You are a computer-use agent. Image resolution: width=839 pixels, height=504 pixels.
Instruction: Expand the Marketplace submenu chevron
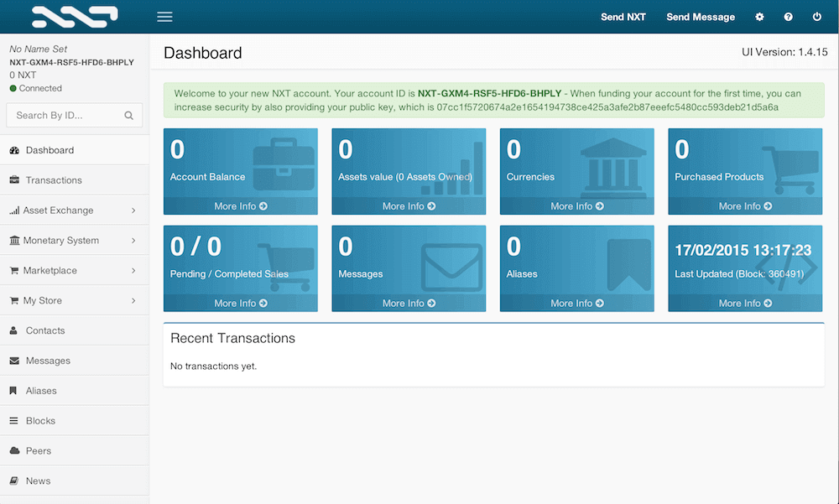133,270
